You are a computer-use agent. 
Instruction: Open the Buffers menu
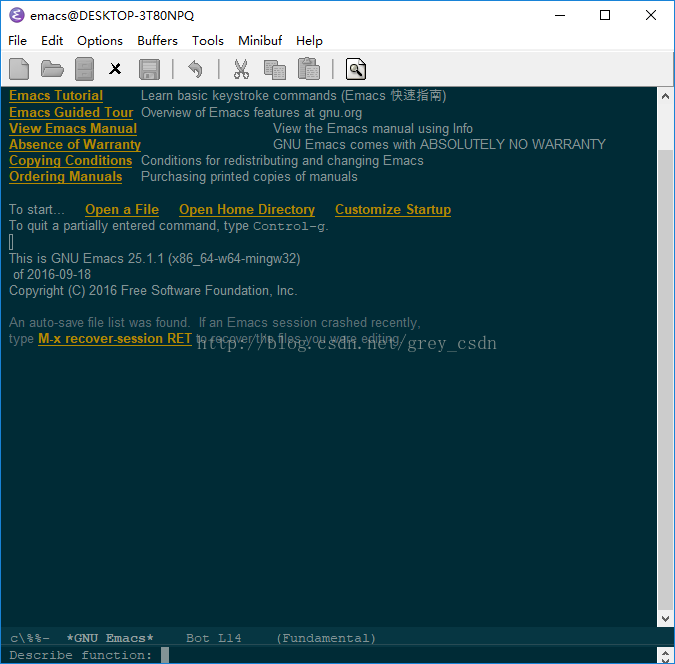click(x=157, y=40)
